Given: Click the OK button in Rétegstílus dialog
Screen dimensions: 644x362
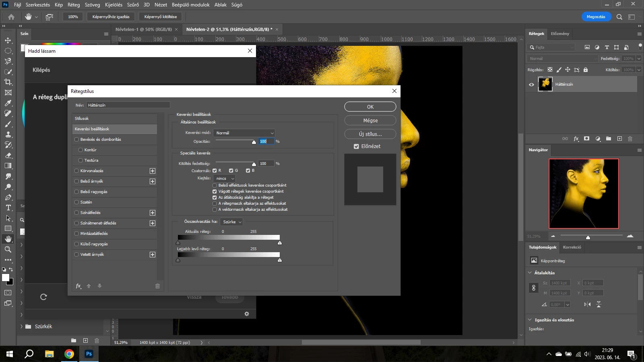Looking at the screenshot, I should click(370, 107).
